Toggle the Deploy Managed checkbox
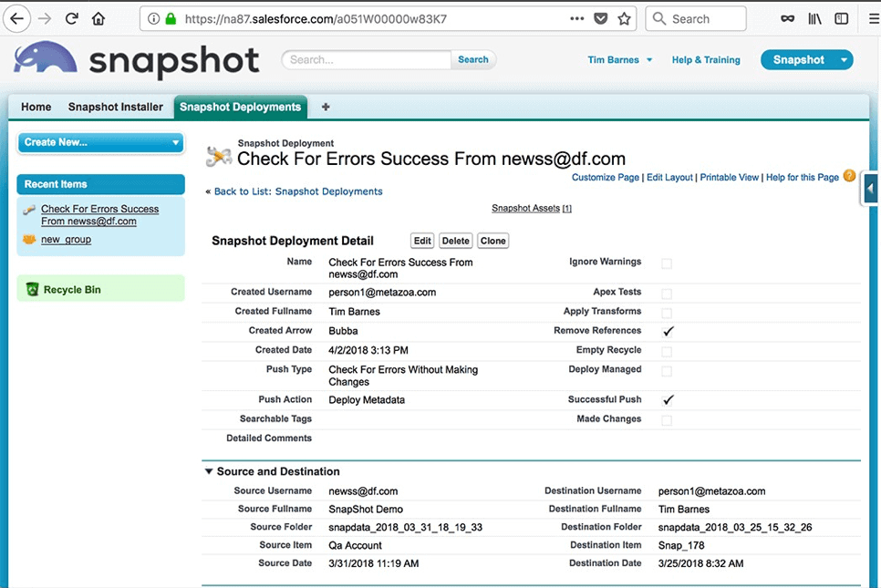 [667, 371]
